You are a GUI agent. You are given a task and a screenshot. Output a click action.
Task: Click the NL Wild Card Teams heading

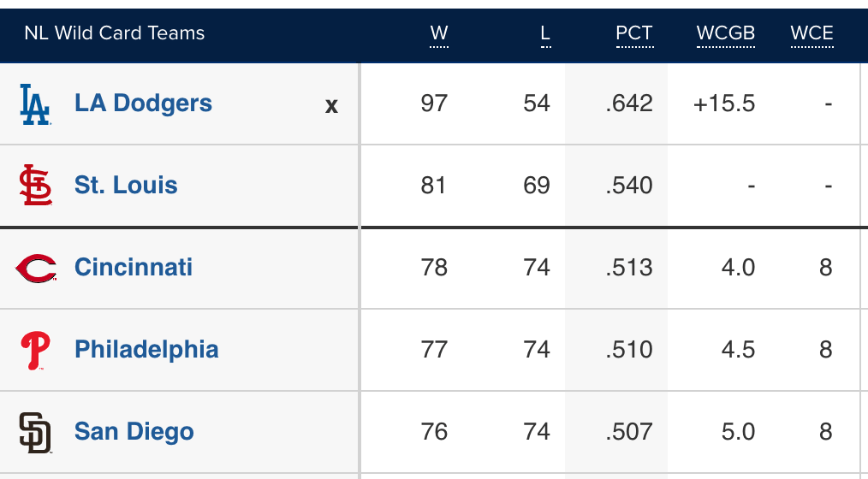coord(115,33)
